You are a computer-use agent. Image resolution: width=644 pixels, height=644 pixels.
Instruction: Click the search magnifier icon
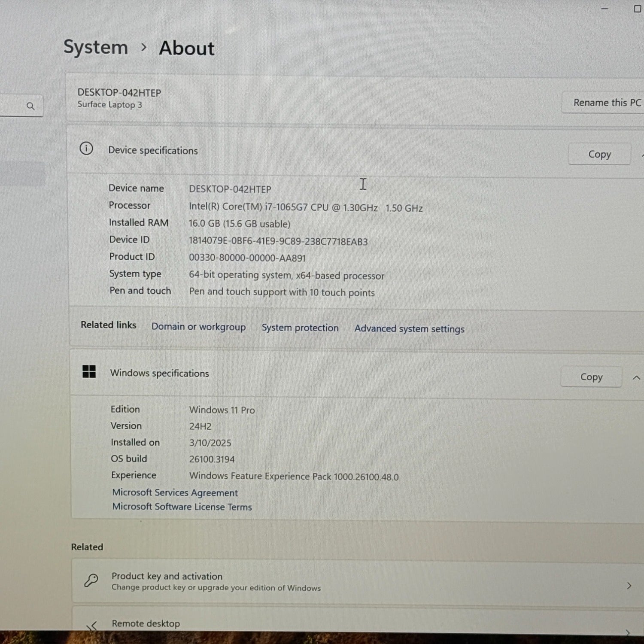pos(30,106)
